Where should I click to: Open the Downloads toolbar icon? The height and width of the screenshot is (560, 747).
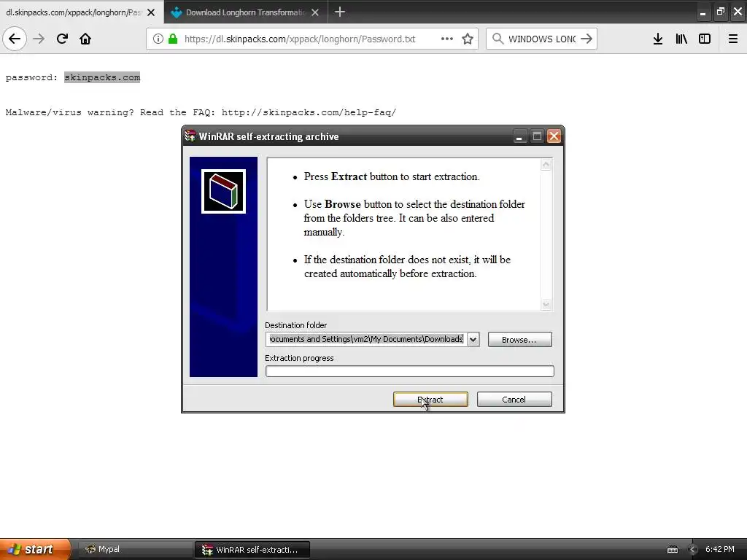pos(658,39)
